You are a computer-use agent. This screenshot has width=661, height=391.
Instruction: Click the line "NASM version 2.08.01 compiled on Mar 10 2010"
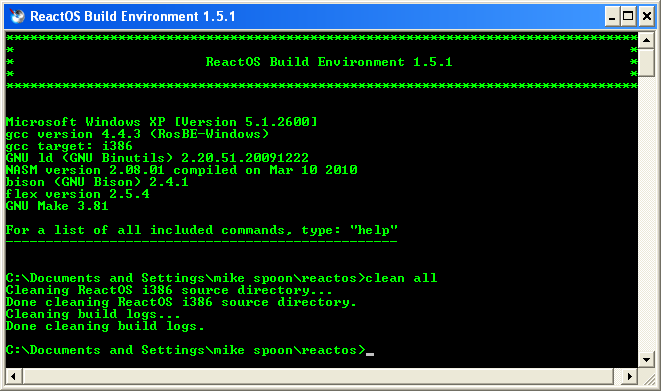182,170
